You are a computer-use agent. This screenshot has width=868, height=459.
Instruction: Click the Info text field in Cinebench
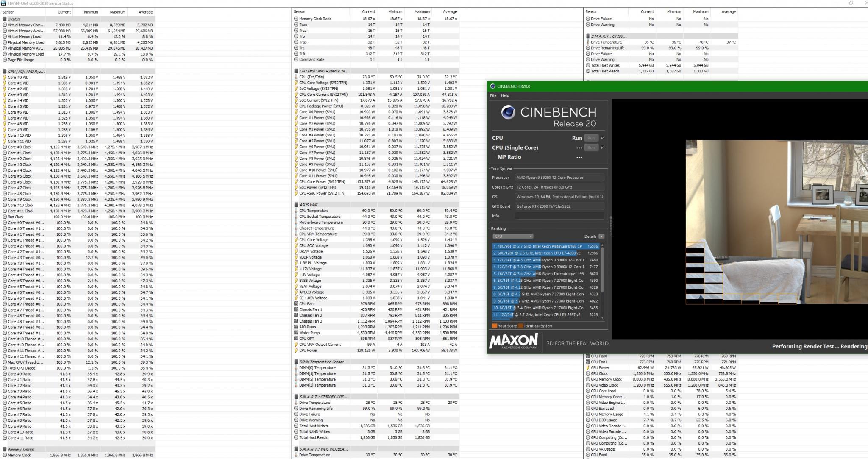tap(559, 216)
